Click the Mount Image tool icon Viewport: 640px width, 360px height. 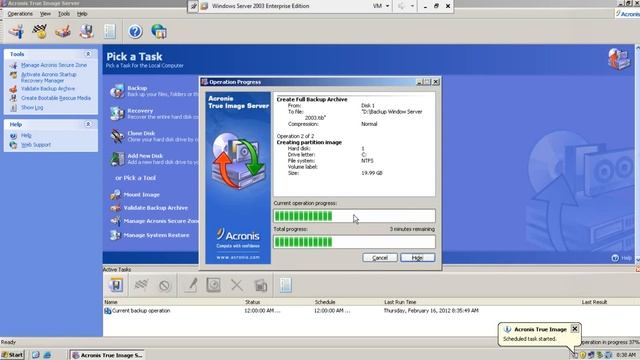tap(116, 195)
